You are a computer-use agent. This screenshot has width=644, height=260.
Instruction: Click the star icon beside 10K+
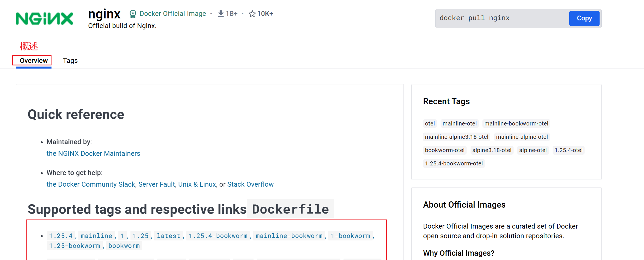pos(252,14)
